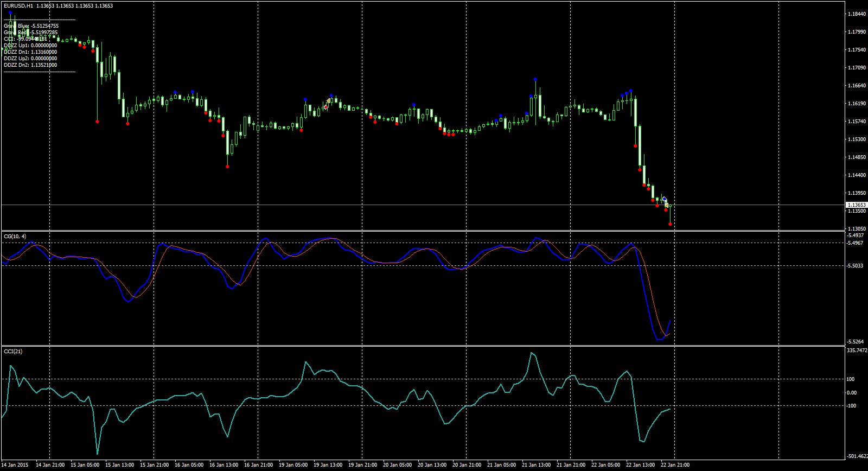Click the 'Grav Blue: -5.51254755' readout
The width and height of the screenshot is (868, 471).
(x=31, y=26)
